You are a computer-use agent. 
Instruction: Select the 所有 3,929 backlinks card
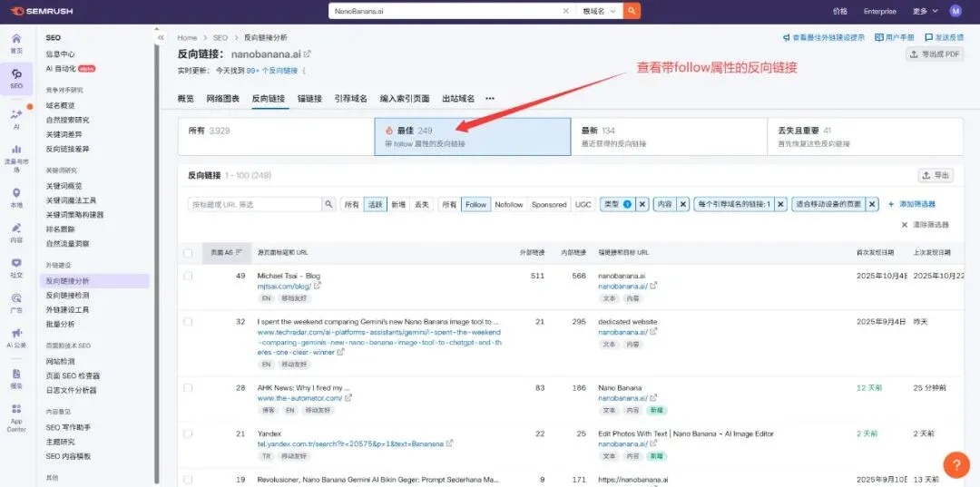[x=276, y=137]
